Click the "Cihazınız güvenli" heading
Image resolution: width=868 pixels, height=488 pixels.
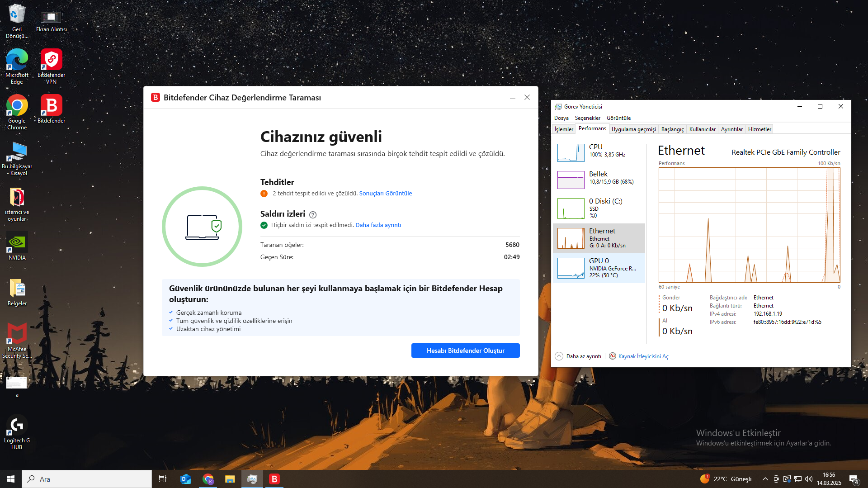(x=321, y=137)
